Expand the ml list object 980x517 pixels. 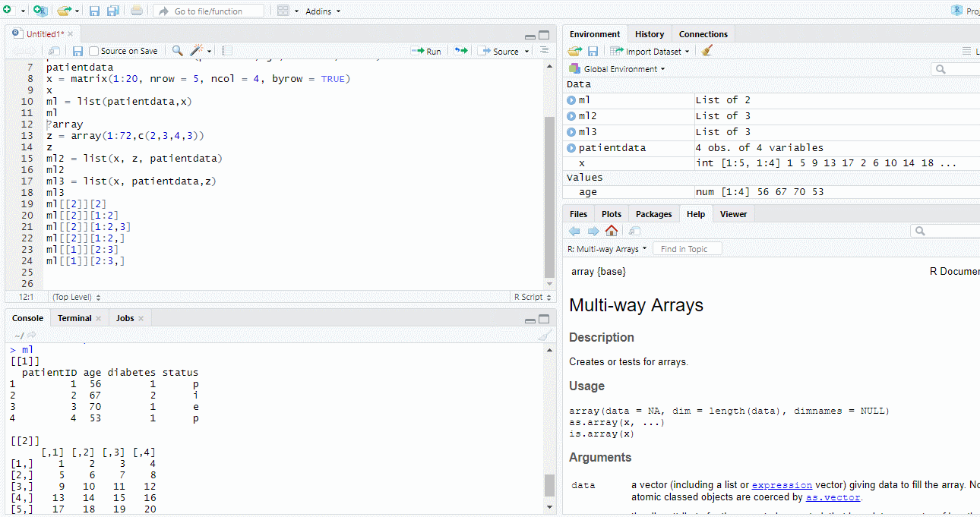[x=571, y=99]
